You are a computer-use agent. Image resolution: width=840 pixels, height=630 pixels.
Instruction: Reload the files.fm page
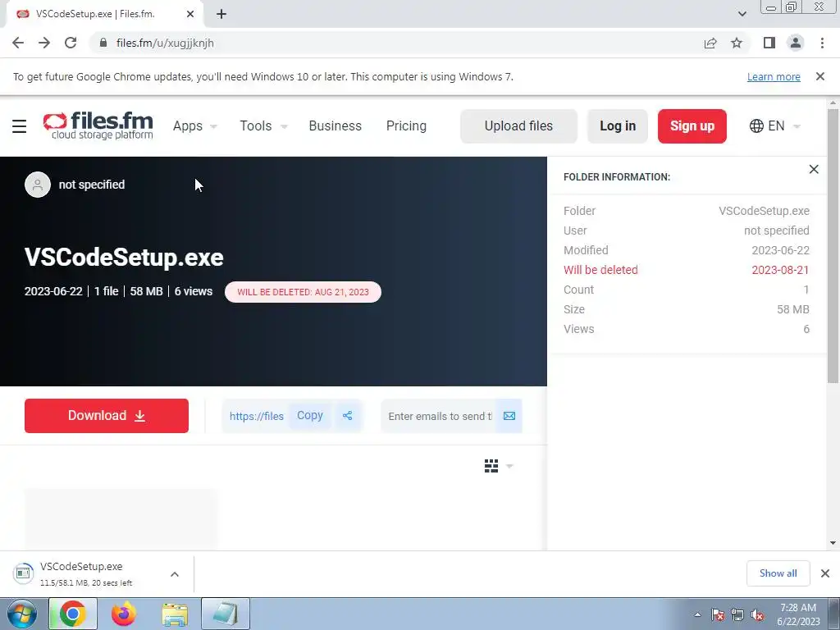tap(71, 43)
